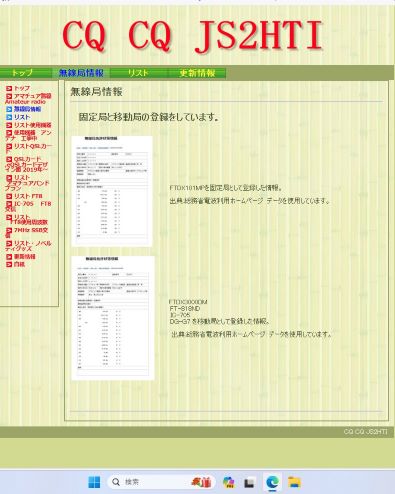Click the black app icon beside Copilot

pos(249,483)
